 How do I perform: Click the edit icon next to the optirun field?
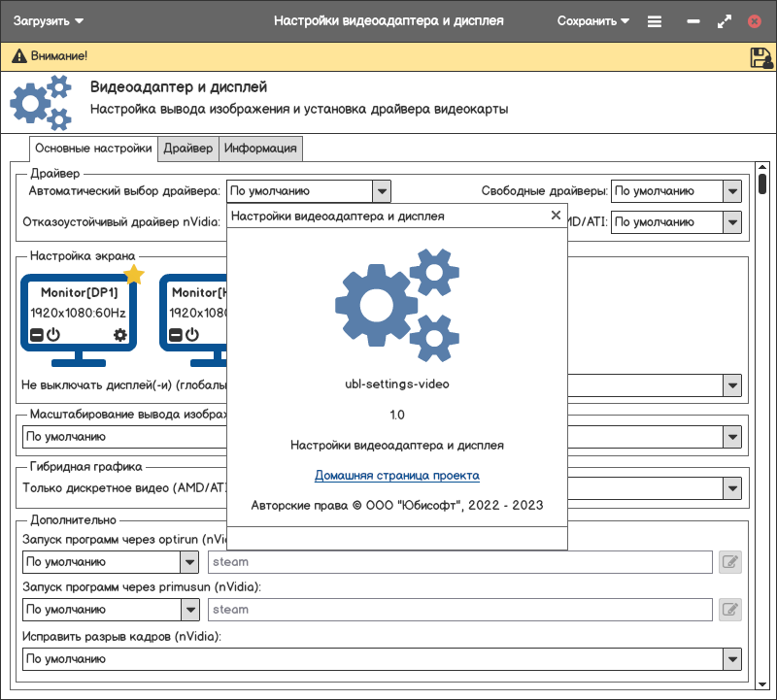729,561
